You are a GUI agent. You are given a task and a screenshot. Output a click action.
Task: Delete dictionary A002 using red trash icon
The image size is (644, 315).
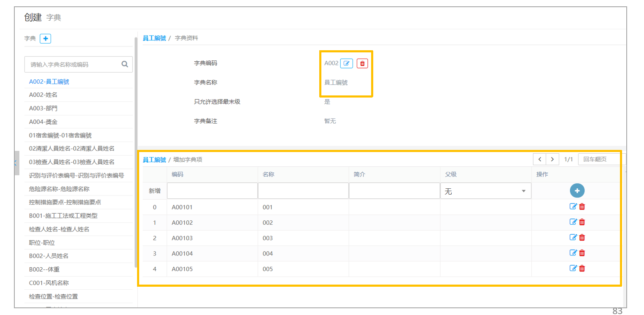click(362, 63)
